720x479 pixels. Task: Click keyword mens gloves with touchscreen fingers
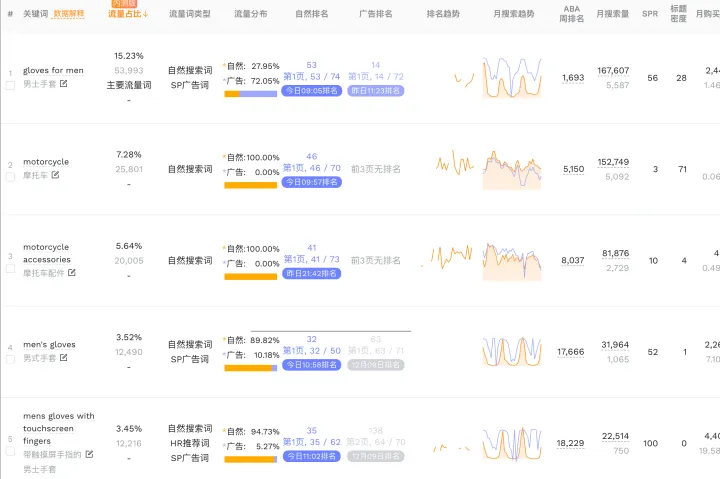(59, 428)
